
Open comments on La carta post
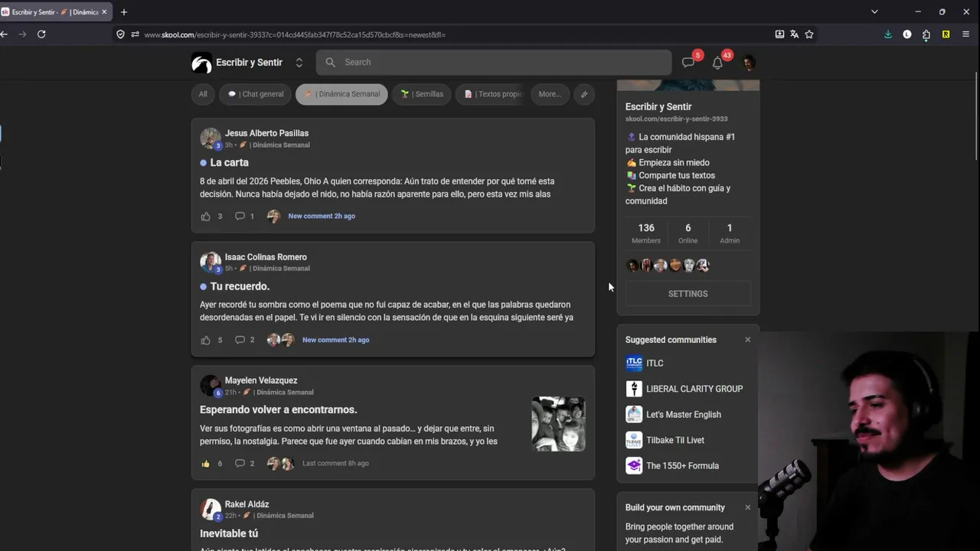[x=240, y=217]
